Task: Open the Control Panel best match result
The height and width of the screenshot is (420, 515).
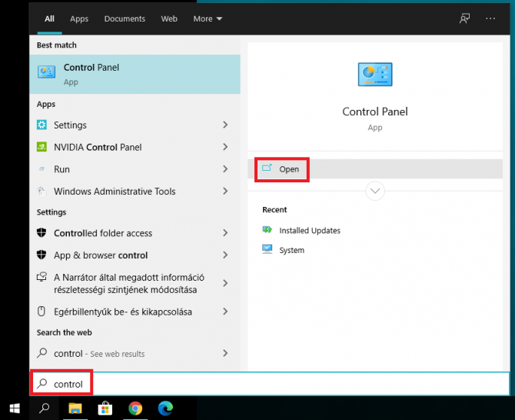Action: (x=135, y=75)
